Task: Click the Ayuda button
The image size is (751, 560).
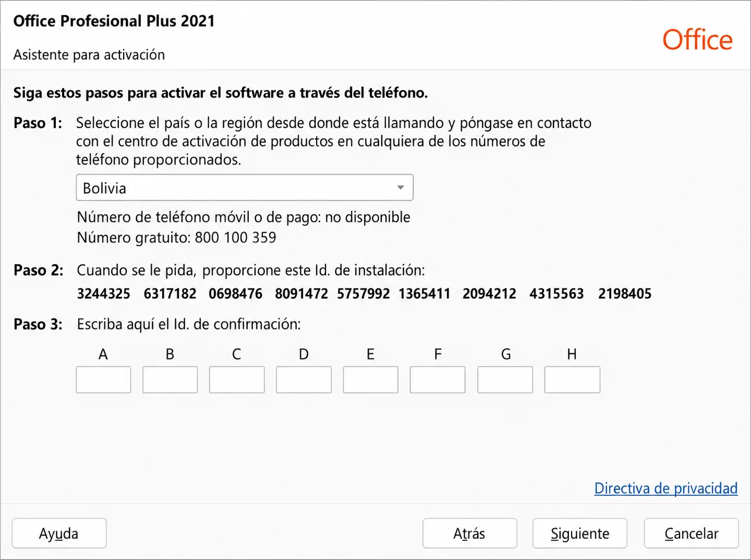Action: pos(59,533)
